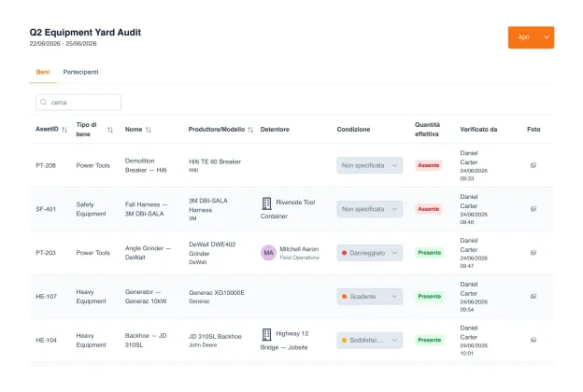Click Angle Grinder — DeWalt name
583x392 pixels.
[148, 253]
